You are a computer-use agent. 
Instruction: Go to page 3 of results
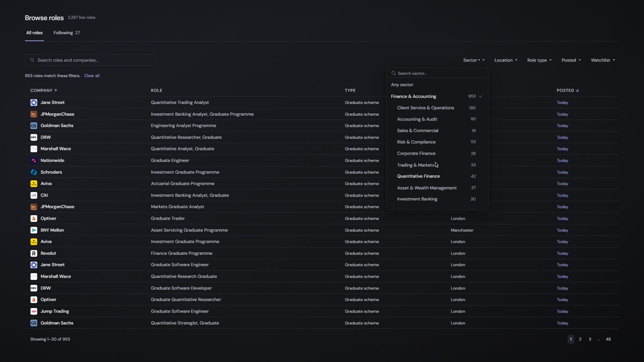590,339
